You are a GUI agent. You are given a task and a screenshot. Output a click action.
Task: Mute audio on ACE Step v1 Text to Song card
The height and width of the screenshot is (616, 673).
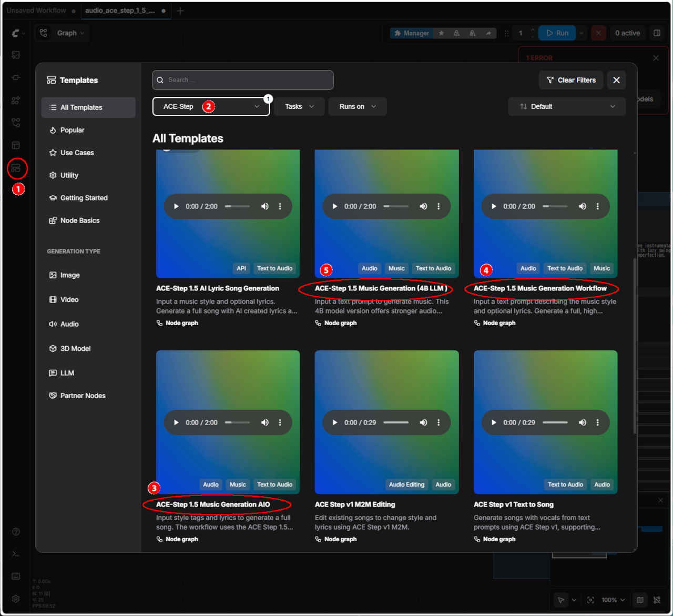tap(583, 422)
